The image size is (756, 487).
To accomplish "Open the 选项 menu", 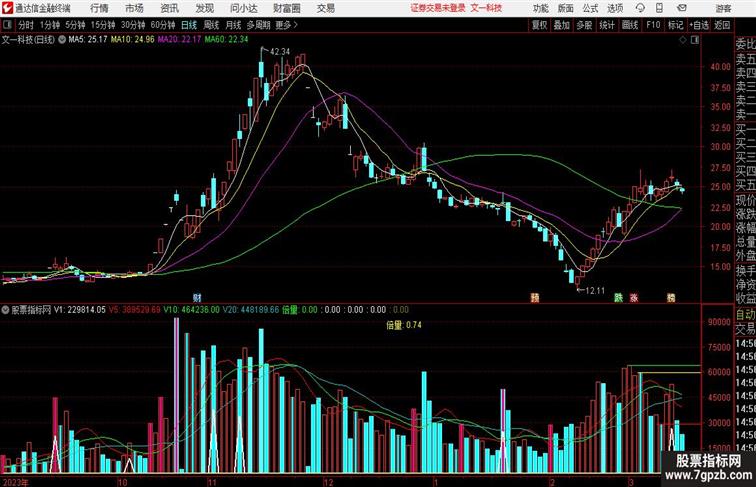I will coord(615,8).
